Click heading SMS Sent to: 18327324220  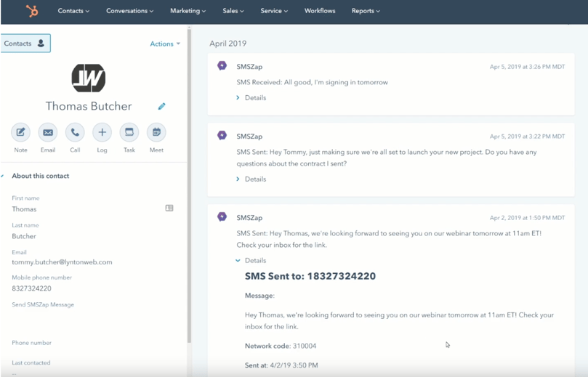[310, 276]
